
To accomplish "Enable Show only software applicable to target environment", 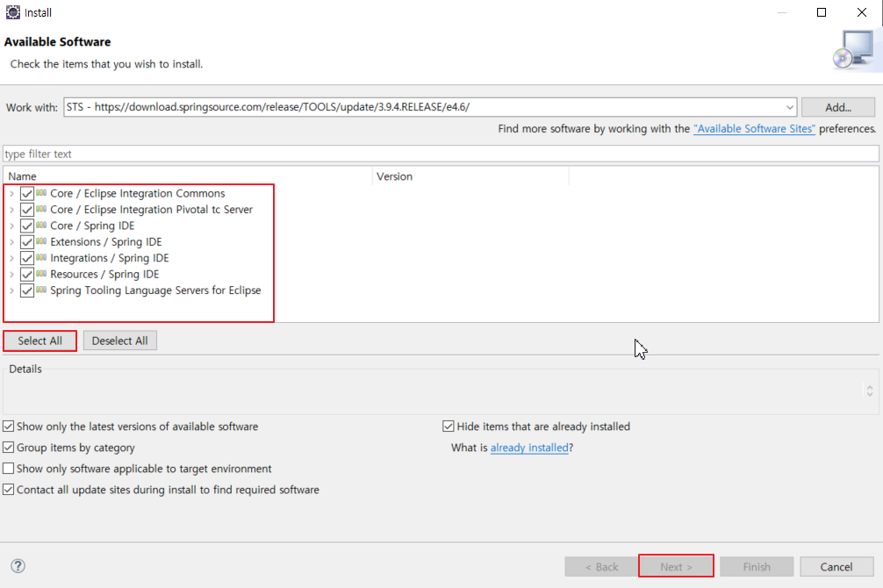I will coord(9,469).
